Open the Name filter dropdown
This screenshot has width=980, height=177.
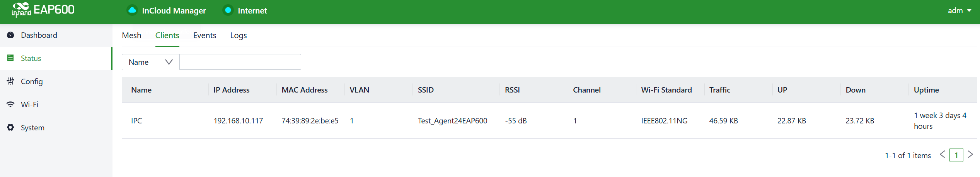click(x=150, y=62)
